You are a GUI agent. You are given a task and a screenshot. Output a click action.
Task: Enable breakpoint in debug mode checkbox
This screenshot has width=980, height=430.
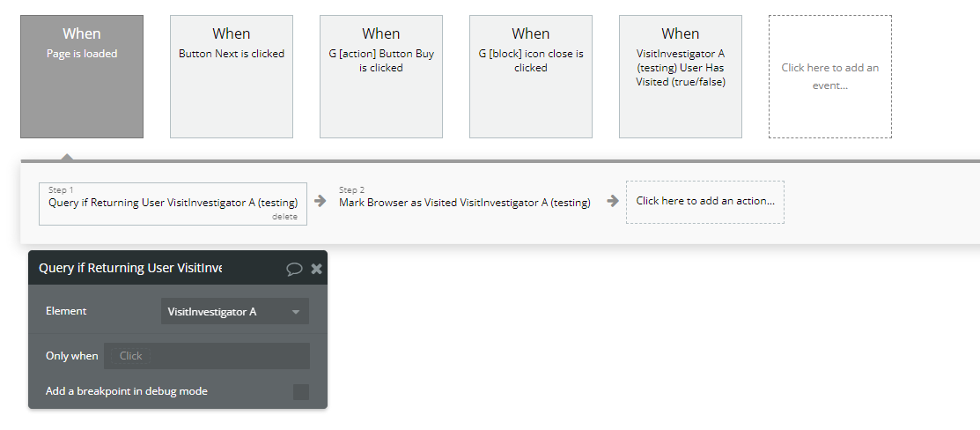301,392
